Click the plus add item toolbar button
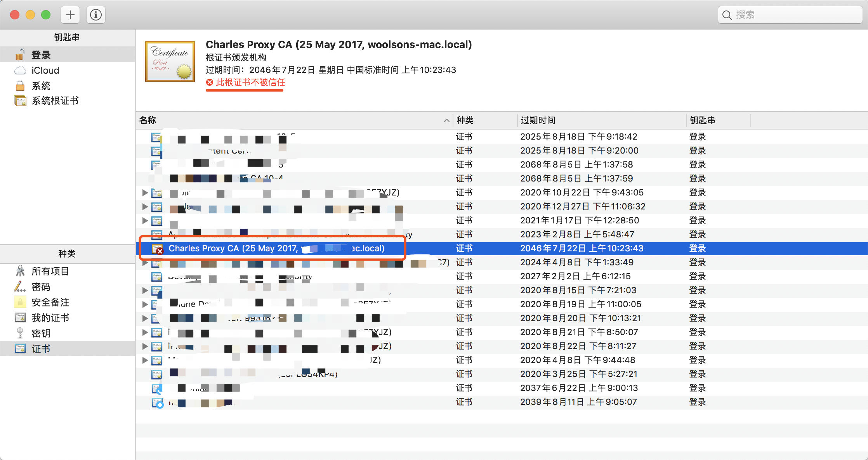 [70, 15]
